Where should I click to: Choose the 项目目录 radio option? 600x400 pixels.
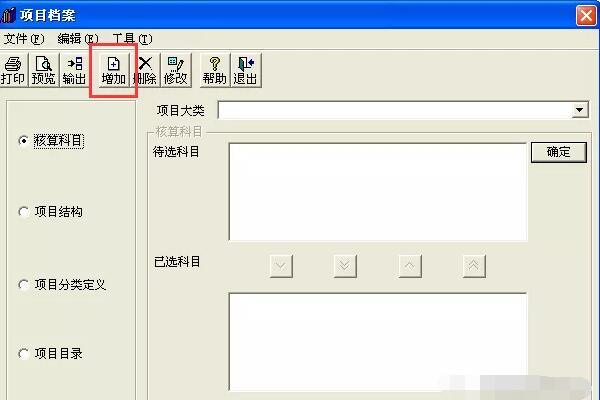click(x=24, y=353)
